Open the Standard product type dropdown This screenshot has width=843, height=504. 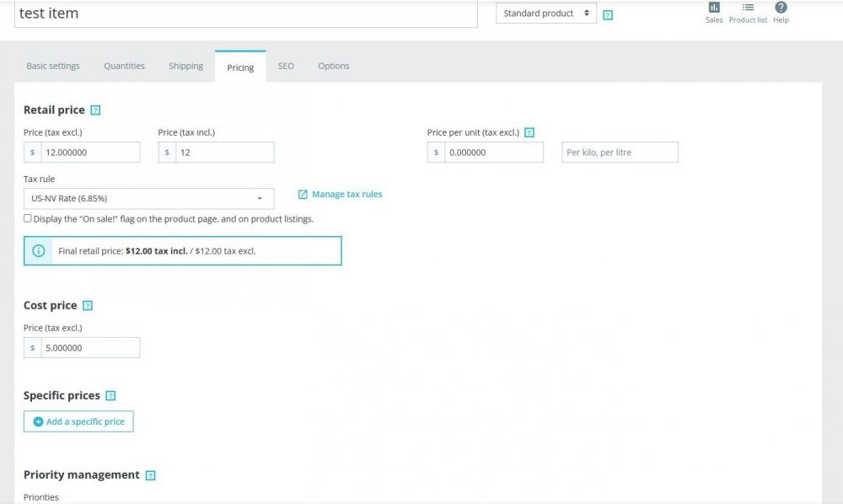tap(546, 13)
